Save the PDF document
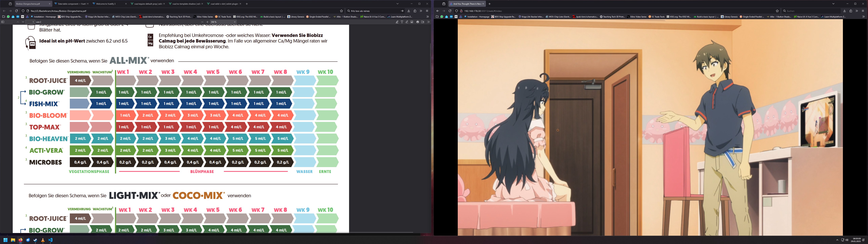This screenshot has width=868, height=244. pyautogui.click(x=422, y=22)
